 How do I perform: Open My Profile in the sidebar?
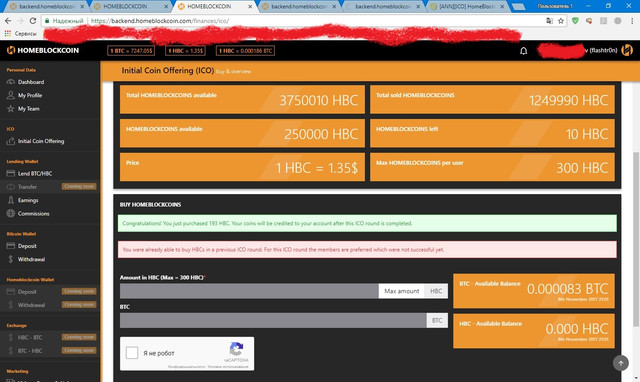pos(30,95)
